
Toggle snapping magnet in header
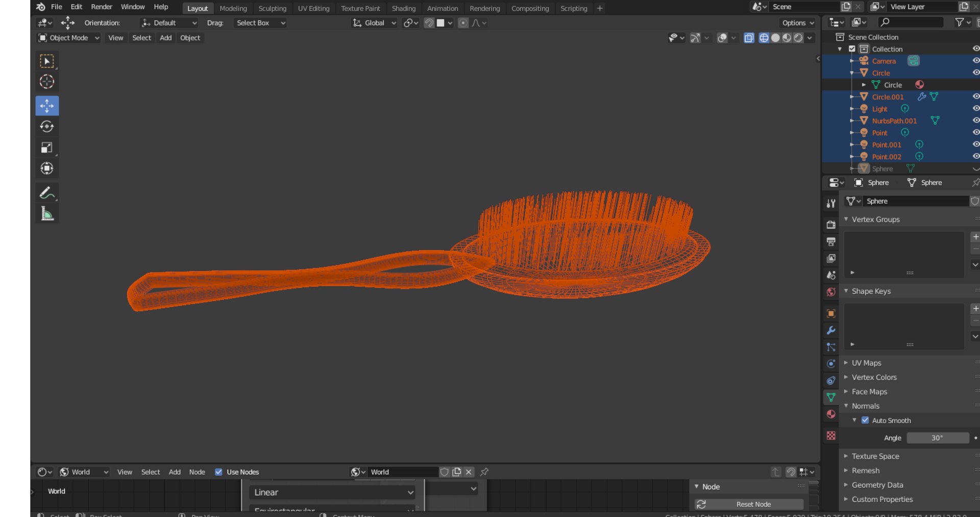pos(429,23)
